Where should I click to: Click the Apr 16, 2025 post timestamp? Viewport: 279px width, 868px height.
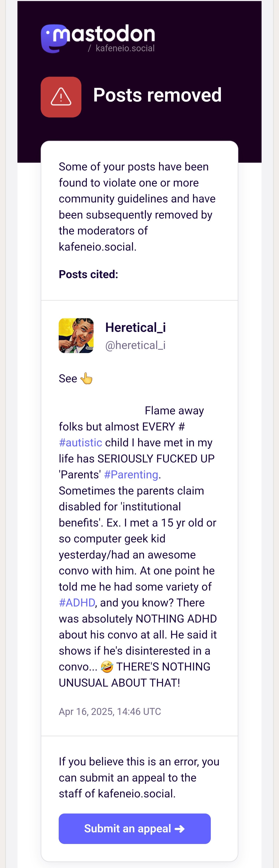pos(110,711)
